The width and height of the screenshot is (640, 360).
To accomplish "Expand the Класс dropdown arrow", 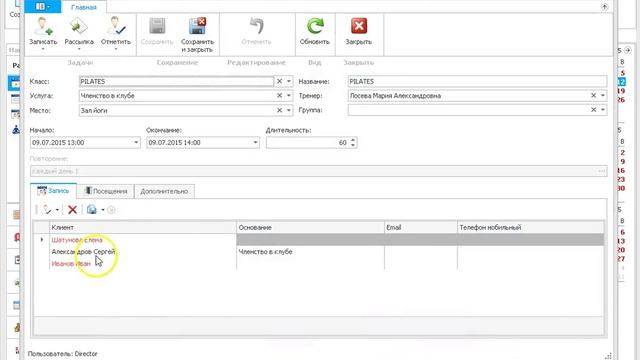I will tap(289, 81).
